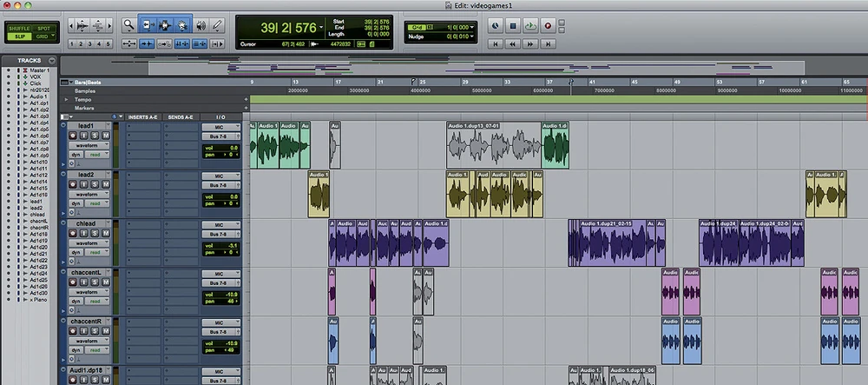Record-enable the lead1 track

72,136
